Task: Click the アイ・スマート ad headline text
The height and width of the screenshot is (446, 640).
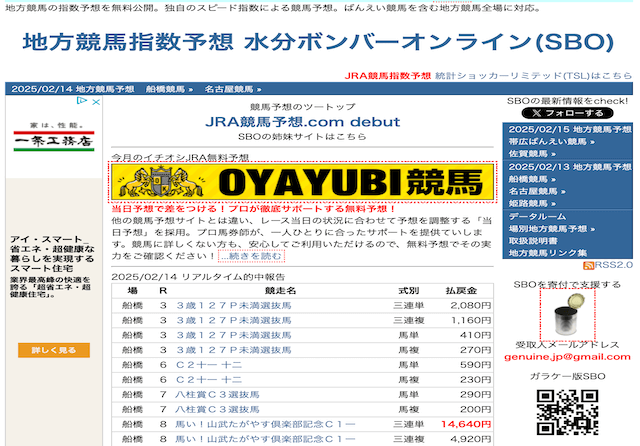Action: coord(52,254)
